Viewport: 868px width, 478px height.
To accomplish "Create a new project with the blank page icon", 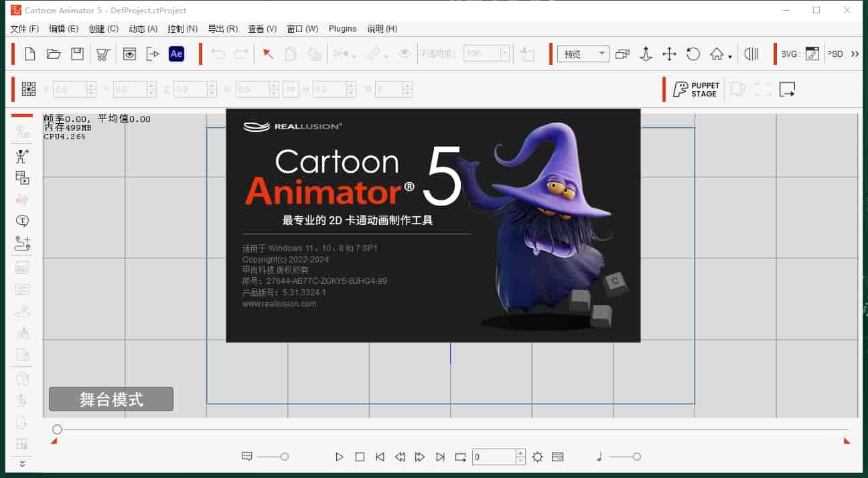I will [x=30, y=54].
